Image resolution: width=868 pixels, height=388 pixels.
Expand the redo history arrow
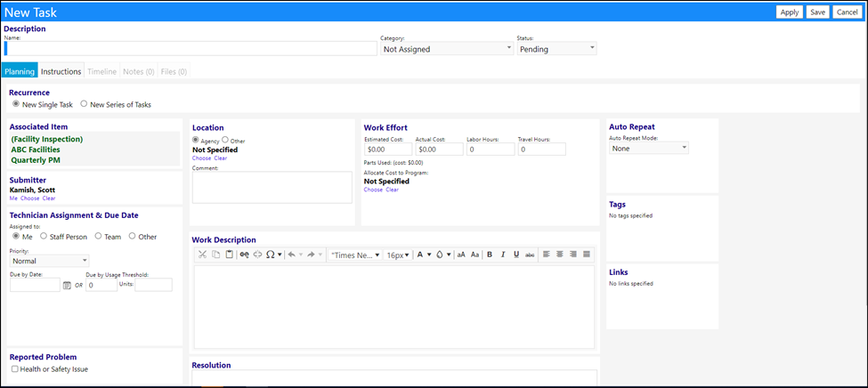(320, 255)
